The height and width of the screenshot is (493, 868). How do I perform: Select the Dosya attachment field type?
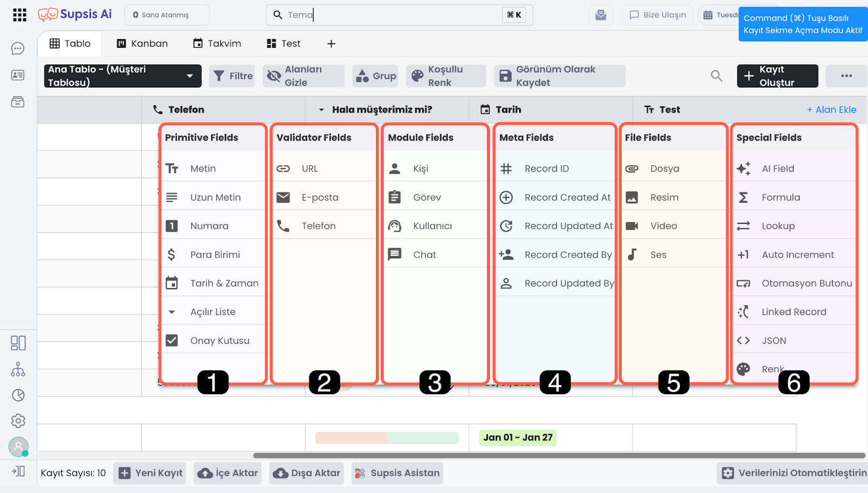(664, 169)
